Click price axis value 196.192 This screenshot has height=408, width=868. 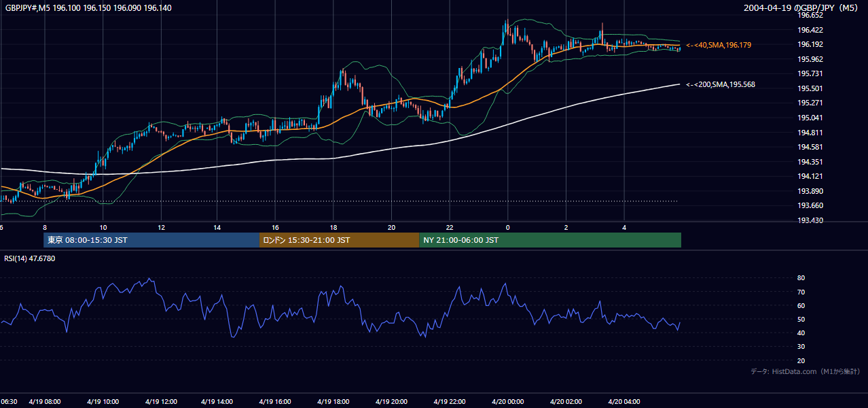tap(810, 44)
